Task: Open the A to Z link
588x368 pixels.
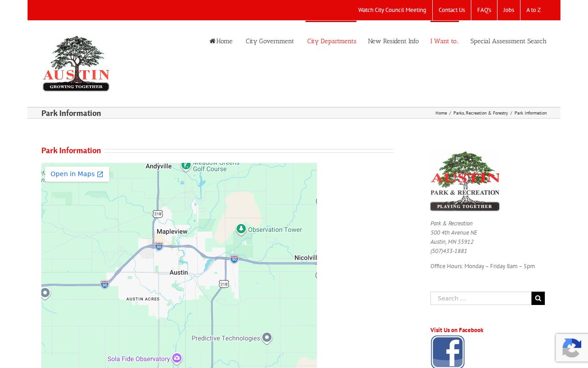Action: click(x=533, y=10)
